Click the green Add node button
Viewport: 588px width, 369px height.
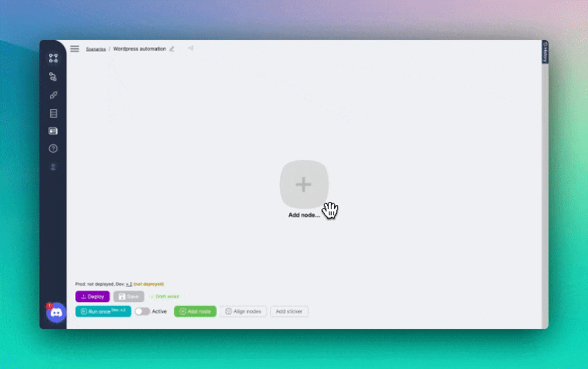[x=195, y=311]
